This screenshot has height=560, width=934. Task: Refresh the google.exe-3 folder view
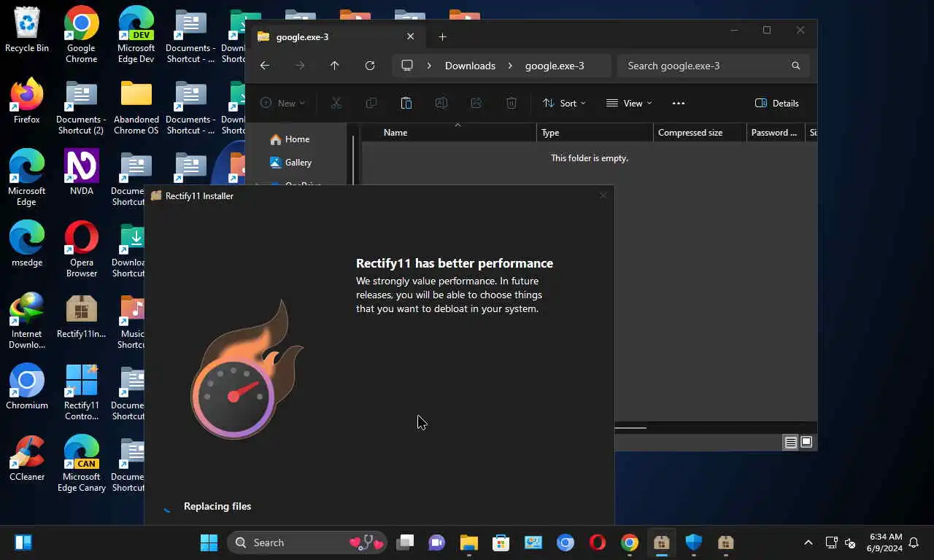pos(370,66)
